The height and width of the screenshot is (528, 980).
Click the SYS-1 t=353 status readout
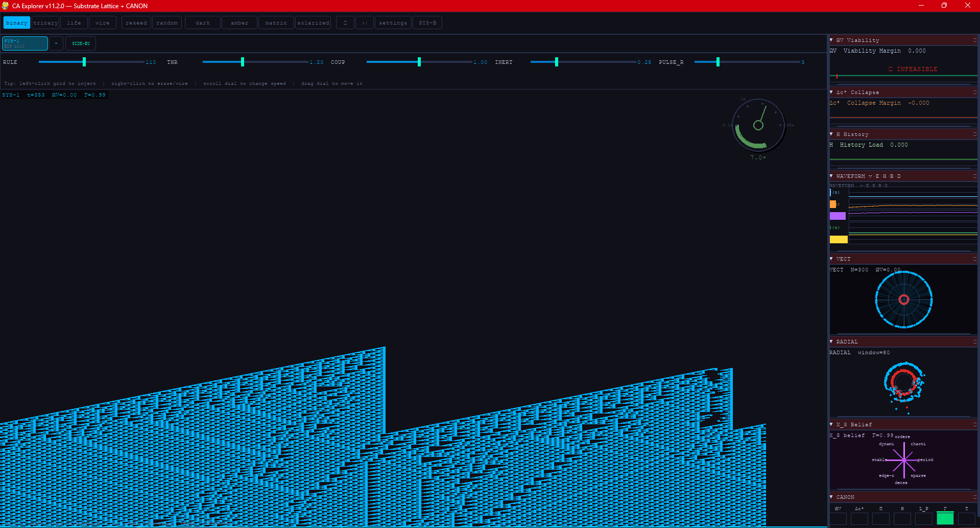click(54, 95)
